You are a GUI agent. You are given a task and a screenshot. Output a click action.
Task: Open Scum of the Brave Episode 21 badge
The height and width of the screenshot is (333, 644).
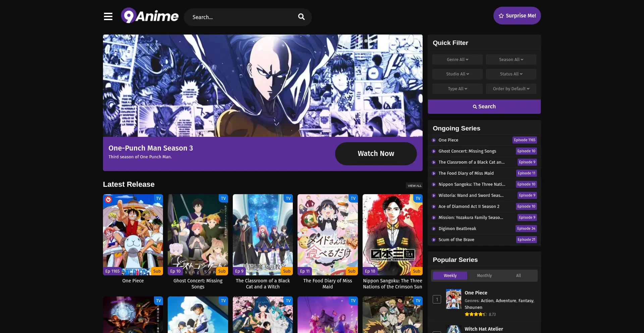(526, 239)
